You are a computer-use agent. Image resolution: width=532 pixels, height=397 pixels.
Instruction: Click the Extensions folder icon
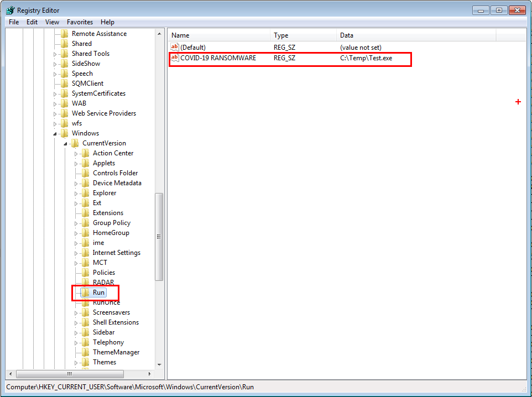coord(86,213)
